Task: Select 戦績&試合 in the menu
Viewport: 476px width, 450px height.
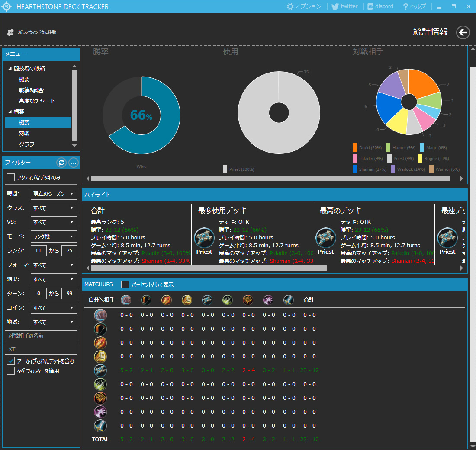Action: pyautogui.click(x=31, y=90)
